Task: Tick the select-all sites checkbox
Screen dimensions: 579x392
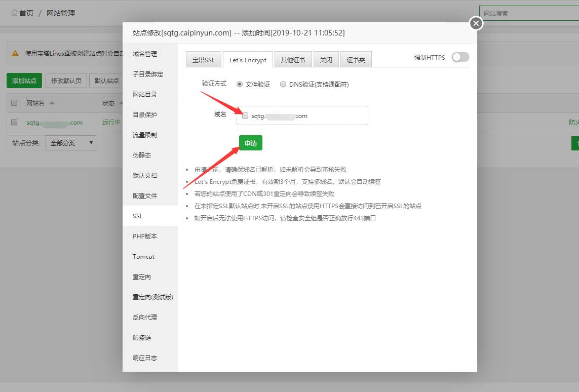Action: point(14,103)
